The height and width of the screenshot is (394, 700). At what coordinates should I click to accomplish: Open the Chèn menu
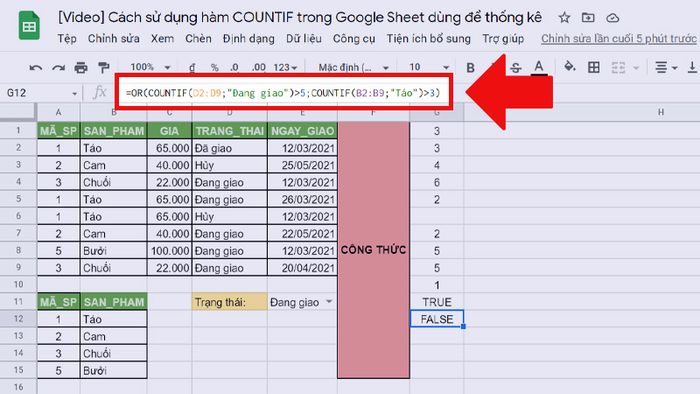click(198, 39)
